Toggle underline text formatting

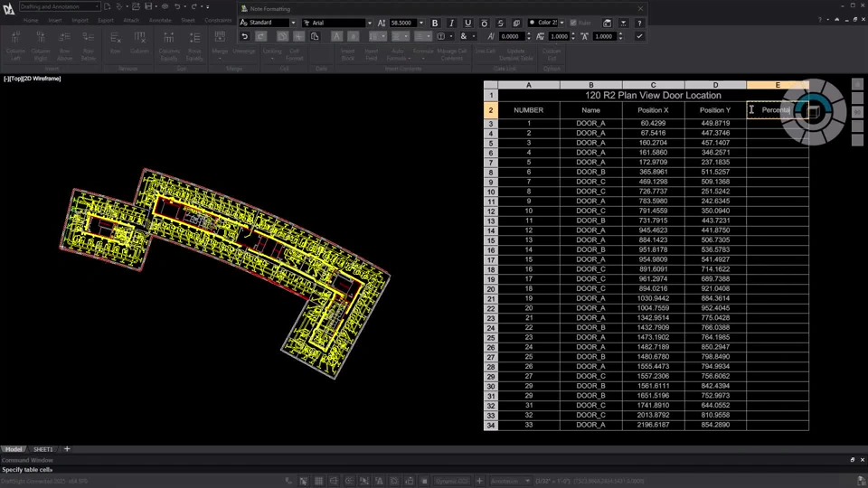467,23
